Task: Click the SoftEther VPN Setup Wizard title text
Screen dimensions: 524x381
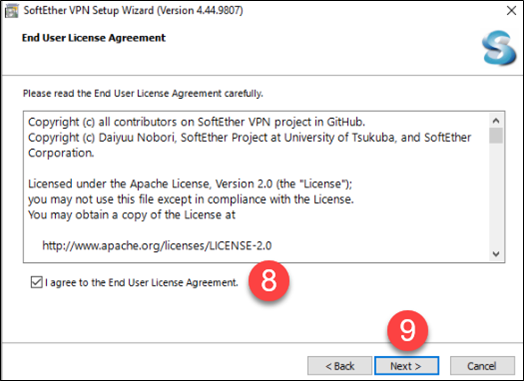Action: (x=133, y=11)
